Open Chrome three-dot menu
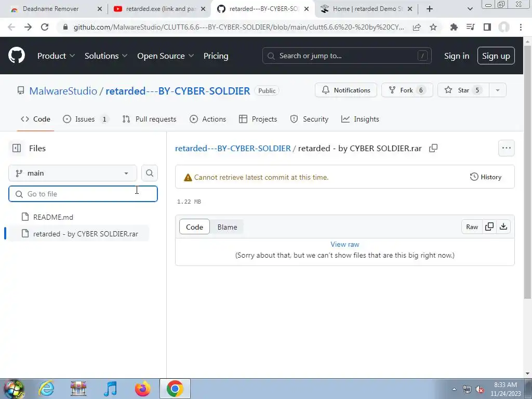This screenshot has width=532, height=399. click(521, 27)
